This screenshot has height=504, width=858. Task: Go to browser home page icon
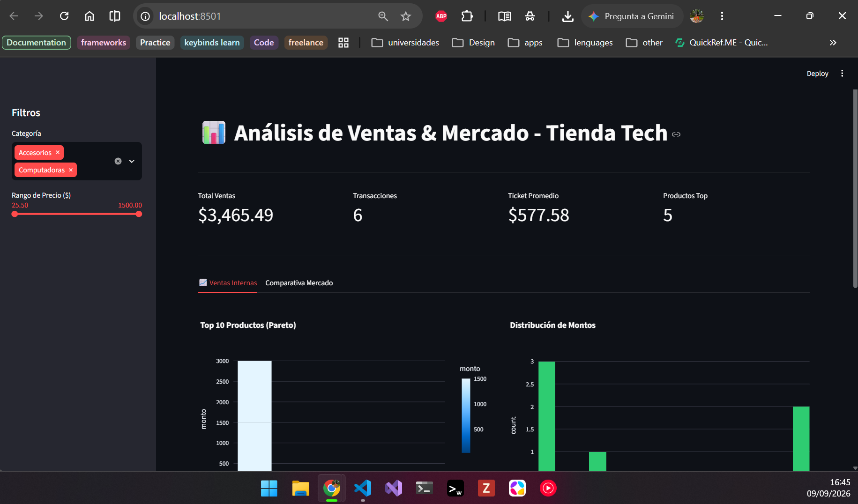click(90, 16)
